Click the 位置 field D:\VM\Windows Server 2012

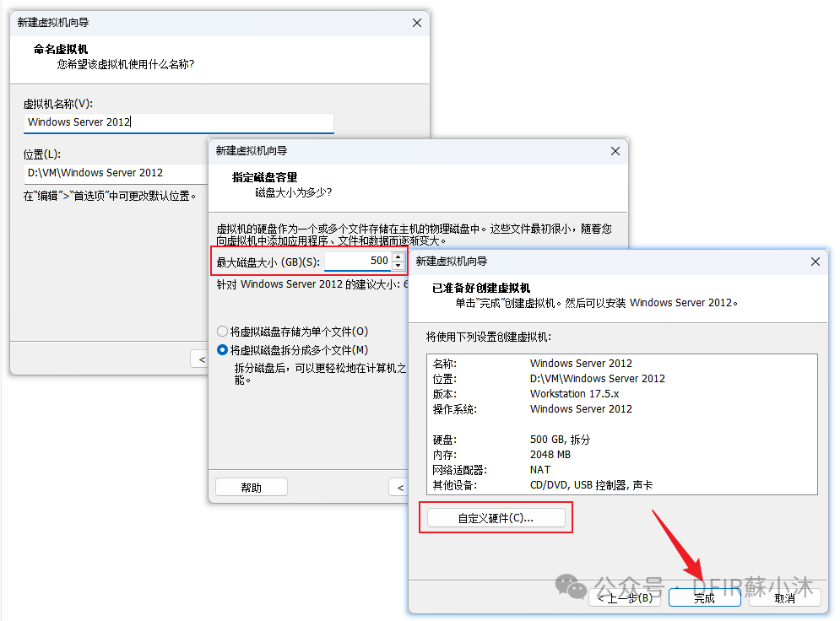tap(116, 173)
